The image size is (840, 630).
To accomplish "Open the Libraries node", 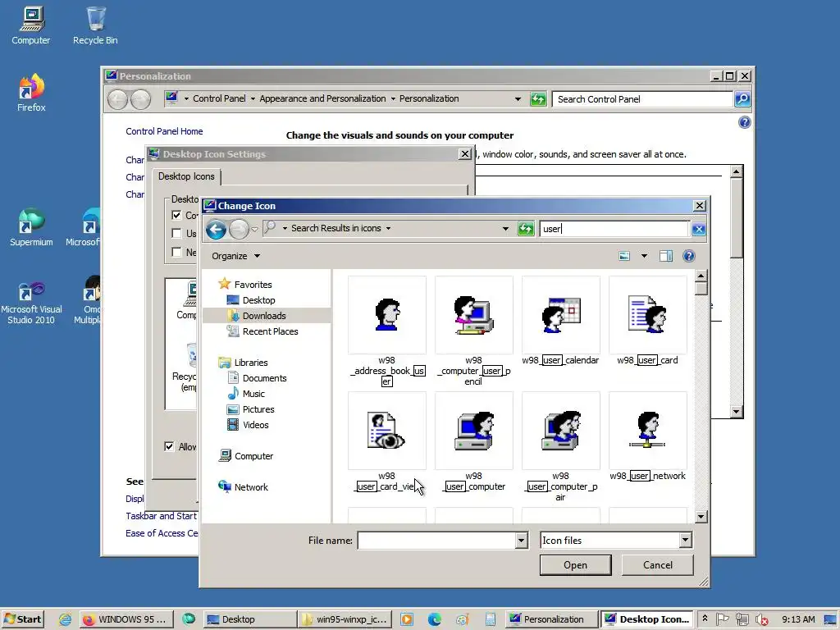I will [x=243, y=363].
